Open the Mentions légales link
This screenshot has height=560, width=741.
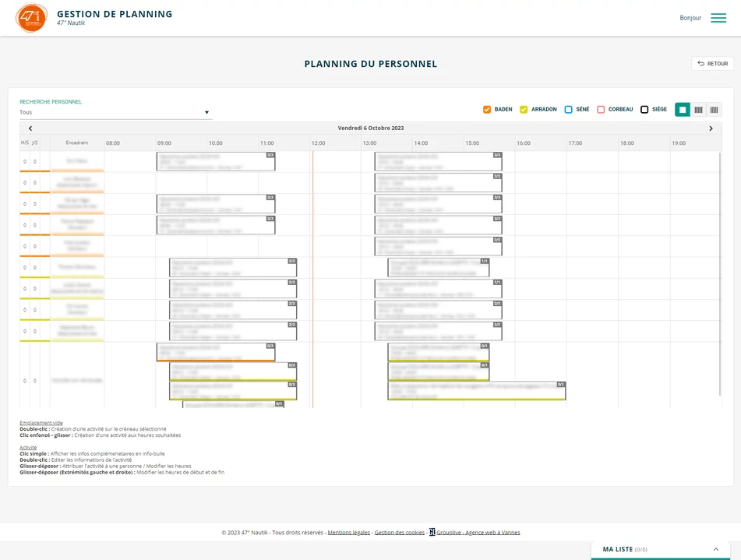[348, 533]
